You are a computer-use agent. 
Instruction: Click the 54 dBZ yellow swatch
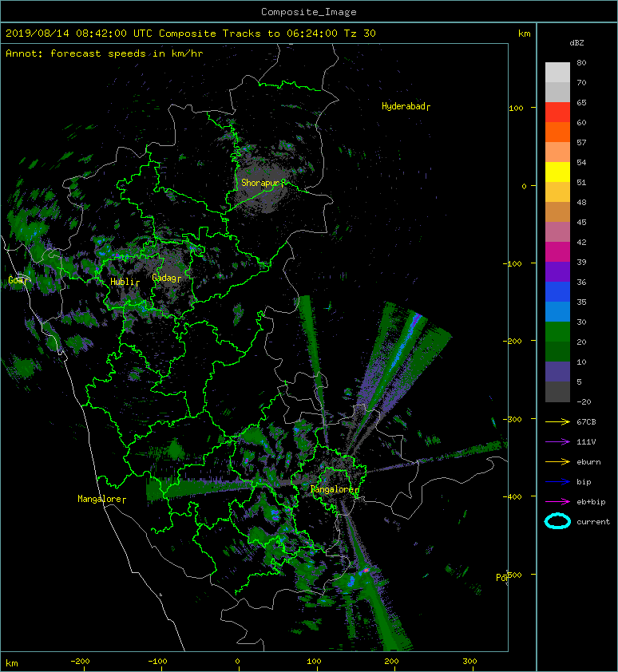point(557,172)
